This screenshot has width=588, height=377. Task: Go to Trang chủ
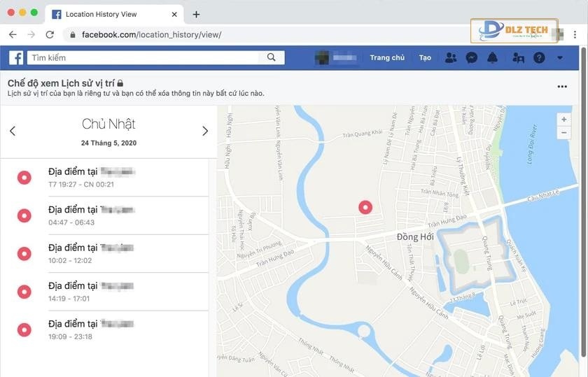[x=387, y=58]
